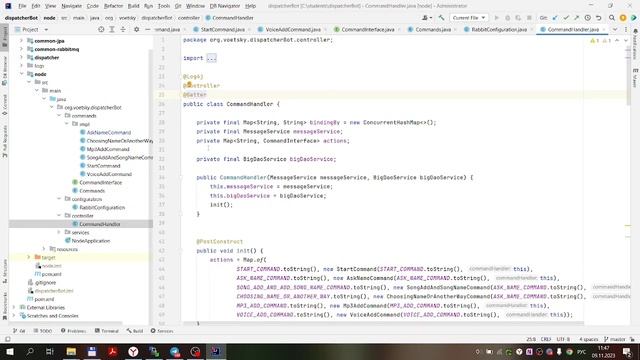The height and width of the screenshot is (360, 640).
Task: Click CRLF line separator in status bar
Action: tap(546, 339)
